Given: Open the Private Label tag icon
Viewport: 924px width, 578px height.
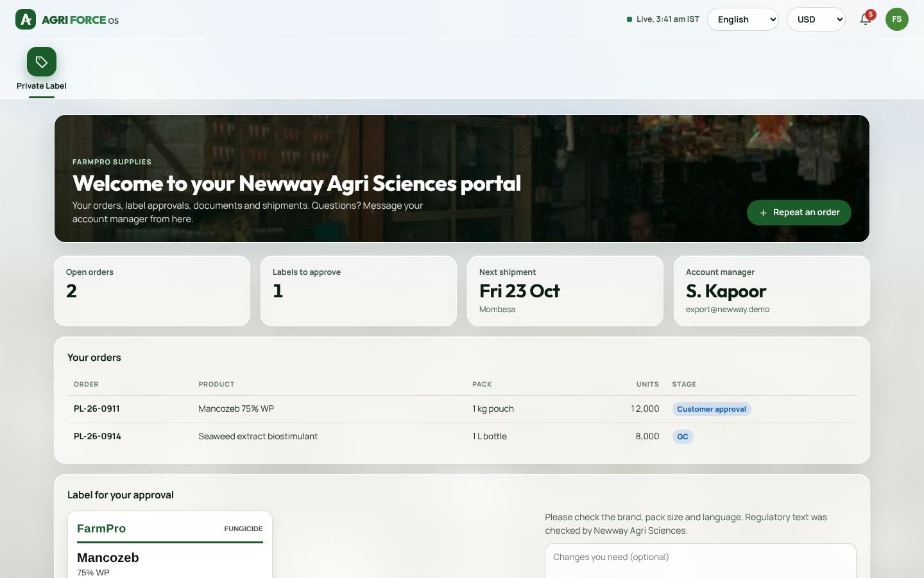Looking at the screenshot, I should [42, 62].
